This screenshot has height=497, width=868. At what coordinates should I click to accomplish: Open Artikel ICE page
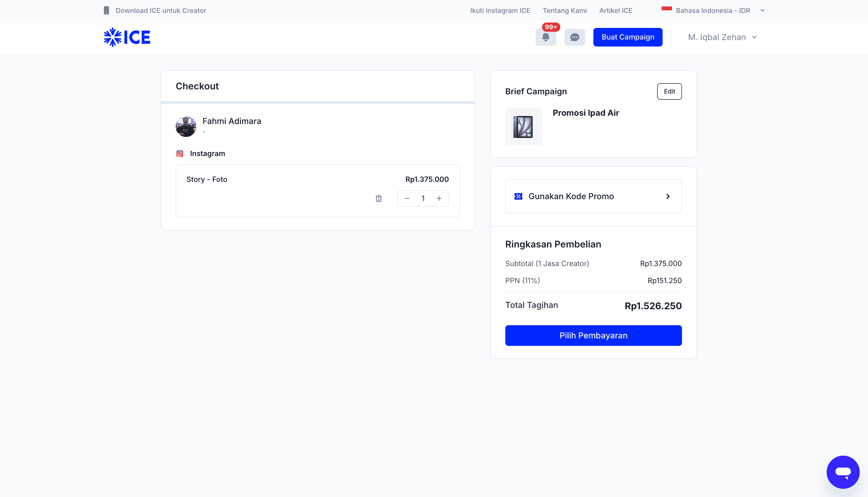click(x=615, y=11)
